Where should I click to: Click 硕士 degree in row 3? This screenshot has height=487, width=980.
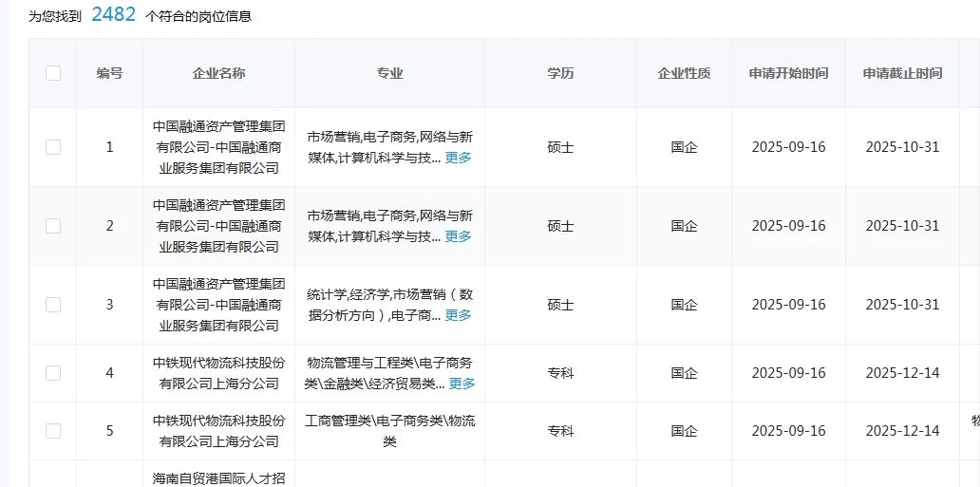(560, 305)
